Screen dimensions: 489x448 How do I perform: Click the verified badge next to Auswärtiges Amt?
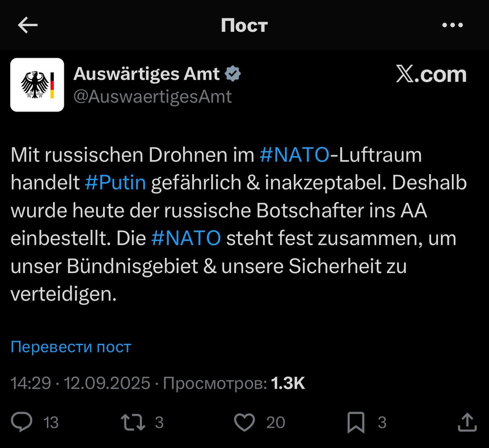point(233,74)
